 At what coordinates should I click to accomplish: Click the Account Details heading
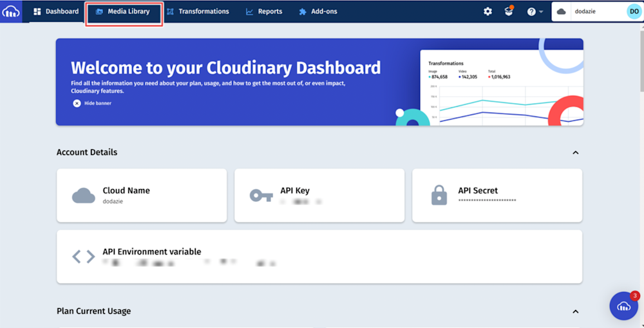coord(87,152)
